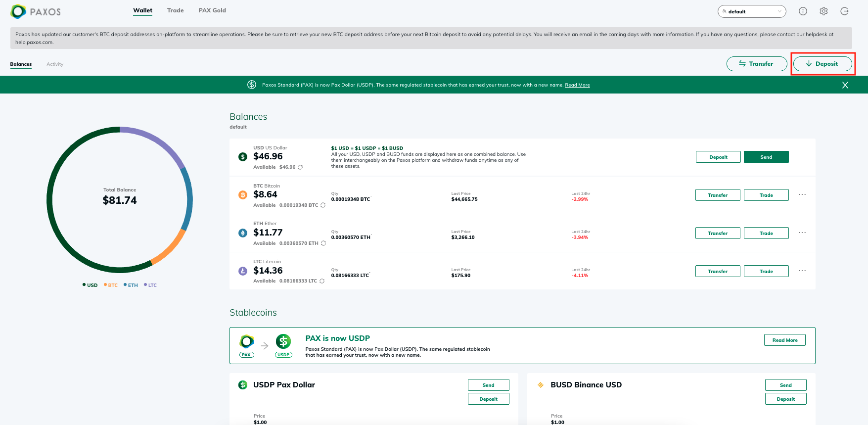Click Trade in the Ether row
The height and width of the screenshot is (425, 868).
click(766, 233)
